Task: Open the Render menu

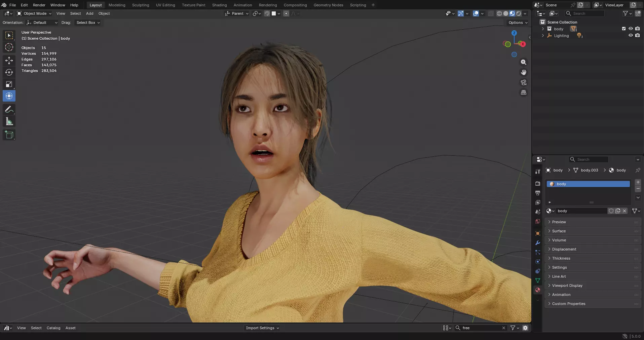Action: (x=39, y=5)
